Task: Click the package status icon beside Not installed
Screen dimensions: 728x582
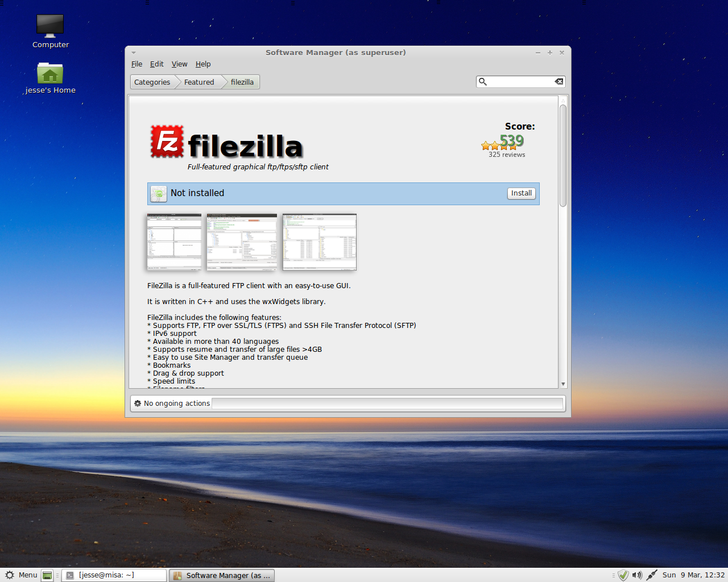Action: tap(159, 194)
